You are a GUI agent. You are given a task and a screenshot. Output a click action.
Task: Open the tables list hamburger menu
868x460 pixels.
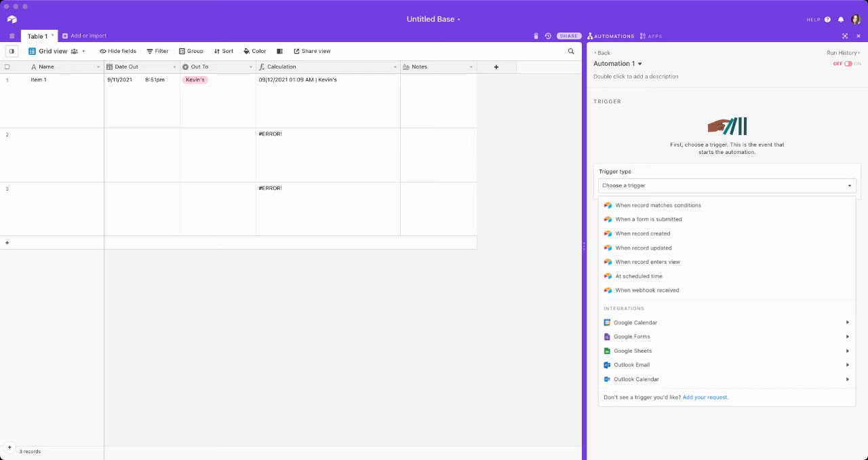[12, 36]
